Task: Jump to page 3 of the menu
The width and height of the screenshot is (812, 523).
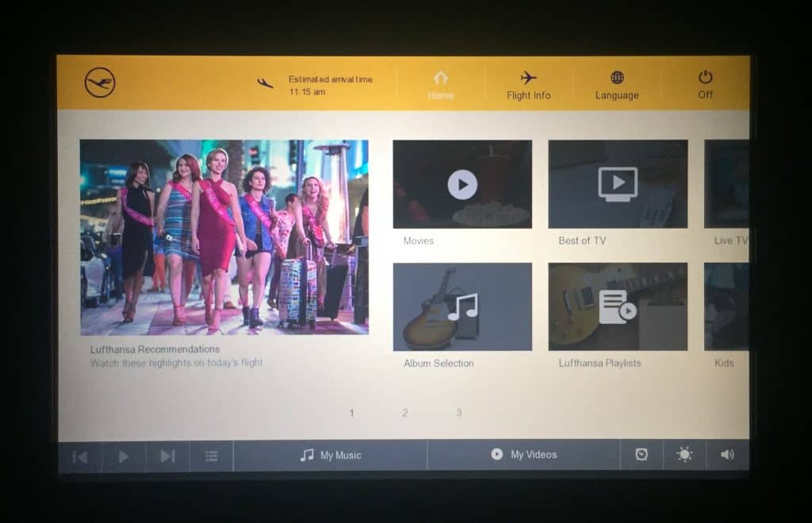Action: (x=458, y=413)
